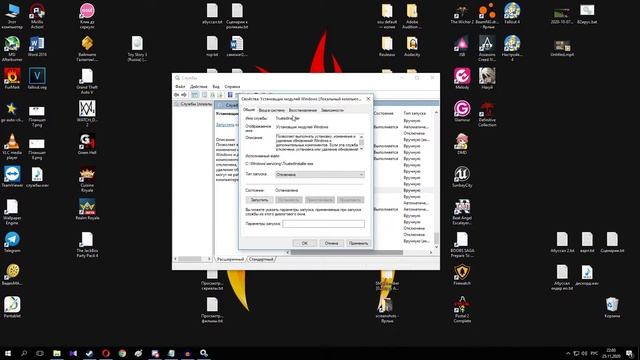The height and width of the screenshot is (360, 640).
Task: Select The Witcher 2 desktop shortcut
Action: tap(462, 13)
